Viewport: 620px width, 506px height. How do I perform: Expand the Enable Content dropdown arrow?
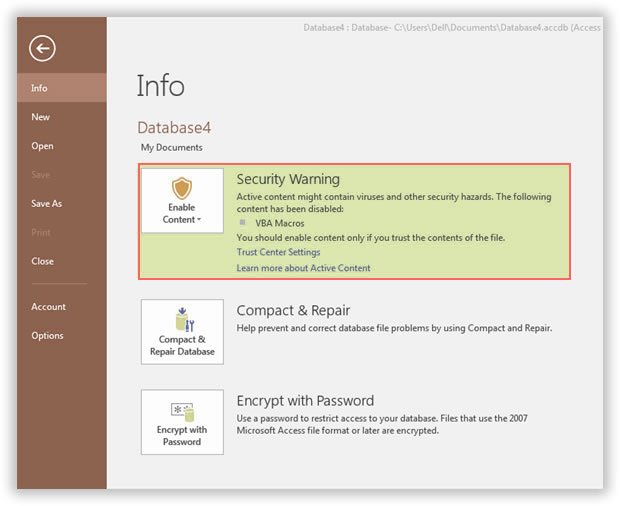199,220
